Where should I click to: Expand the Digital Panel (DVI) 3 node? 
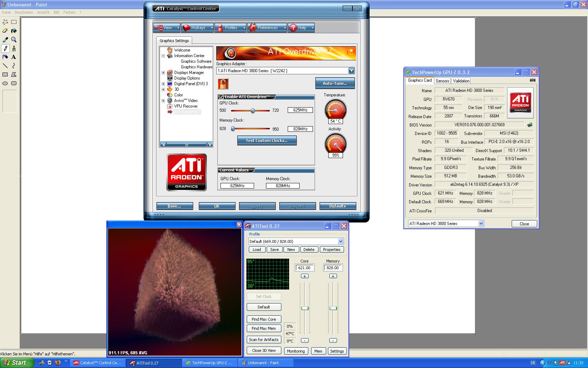[x=163, y=84]
